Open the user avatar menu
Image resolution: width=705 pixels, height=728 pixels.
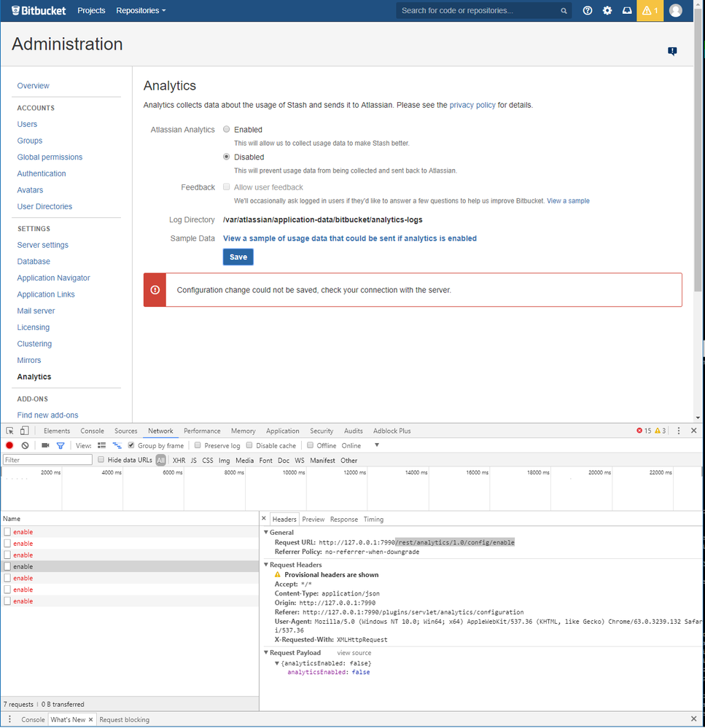click(x=676, y=10)
